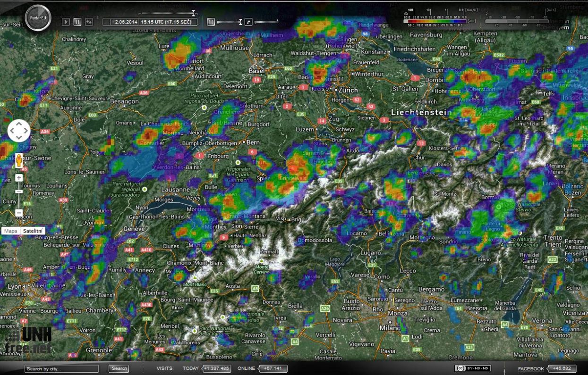This screenshot has height=375, width=588.
Task: Click the Basel city label
Action: (257, 70)
